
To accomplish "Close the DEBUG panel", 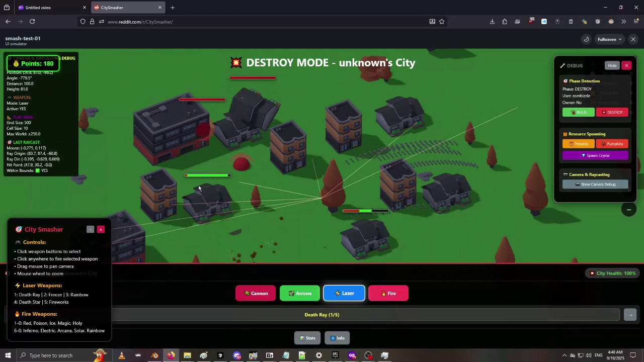I will (626, 65).
